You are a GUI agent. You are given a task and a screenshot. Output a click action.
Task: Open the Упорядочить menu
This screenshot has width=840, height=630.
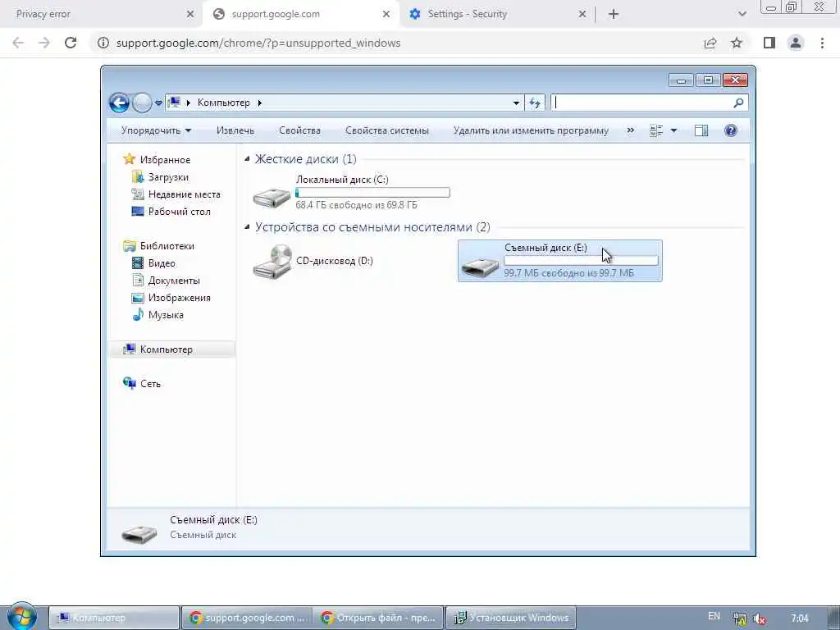click(x=156, y=130)
